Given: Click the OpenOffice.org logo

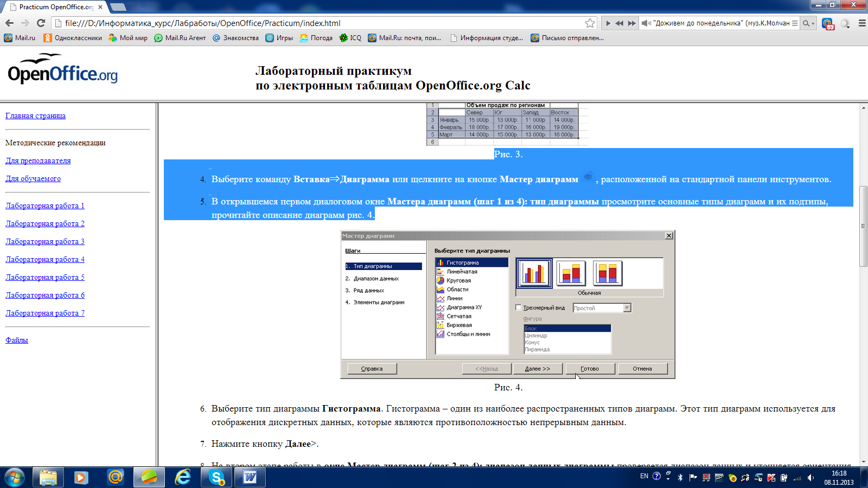Looking at the screenshot, I should pos(62,69).
